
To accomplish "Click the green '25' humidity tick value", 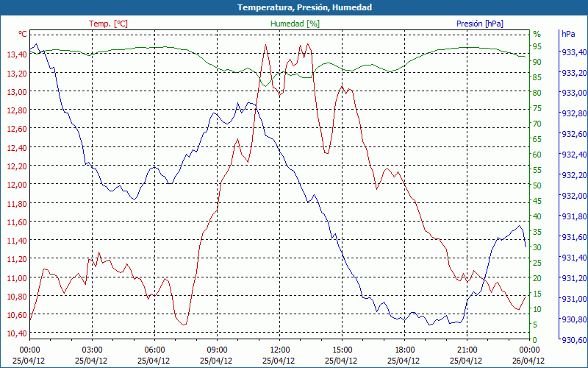I will pyautogui.click(x=537, y=263).
